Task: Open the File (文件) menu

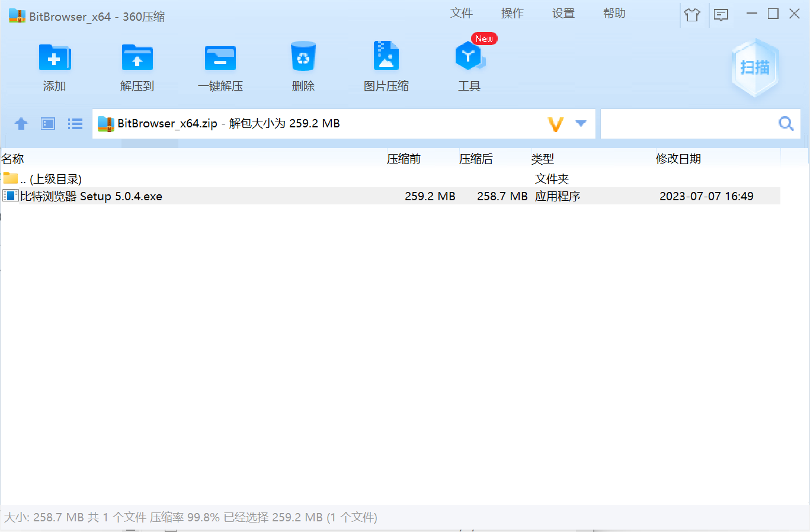Action: pyautogui.click(x=462, y=13)
